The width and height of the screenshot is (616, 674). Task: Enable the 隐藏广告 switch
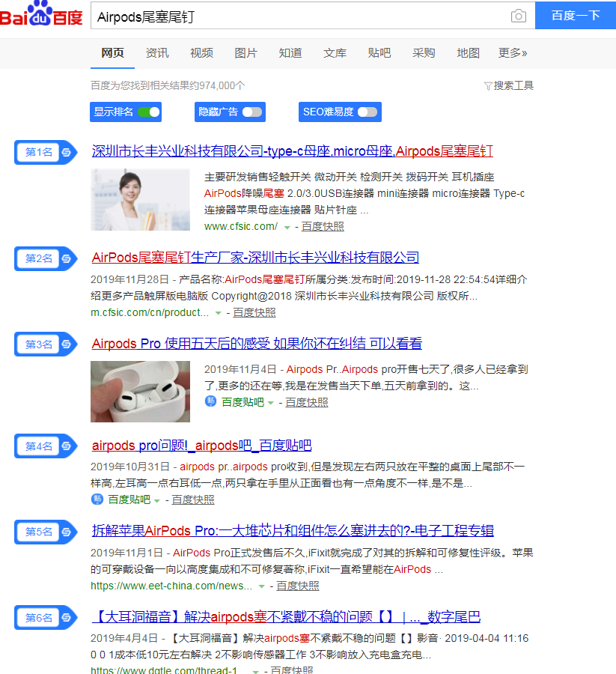point(252,112)
